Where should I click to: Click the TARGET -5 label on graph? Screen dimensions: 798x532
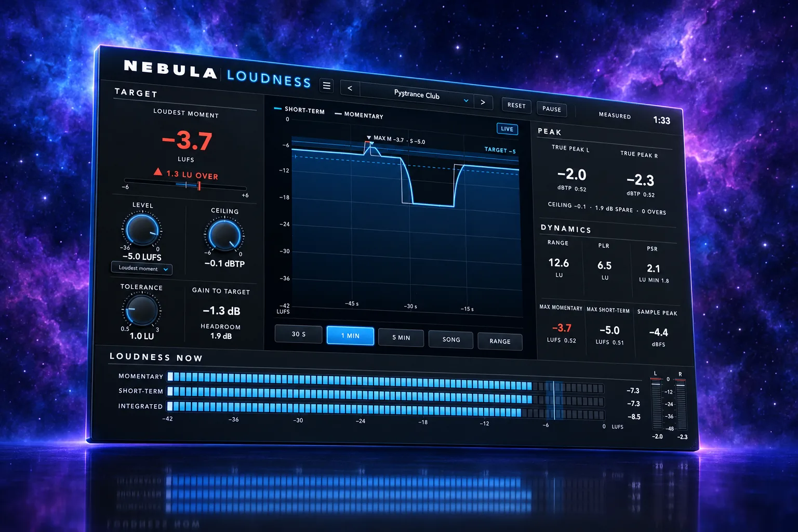[500, 150]
